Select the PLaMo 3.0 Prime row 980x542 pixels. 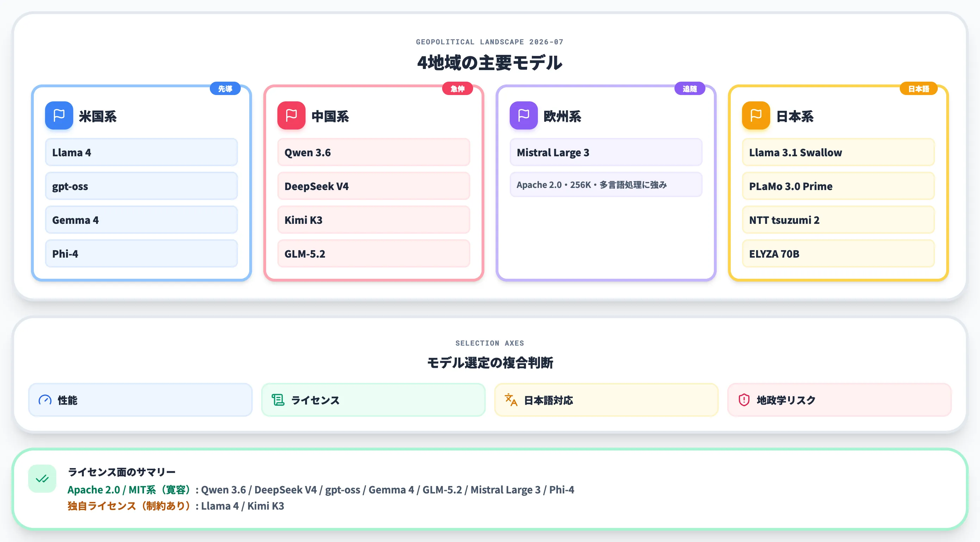pyautogui.click(x=838, y=186)
